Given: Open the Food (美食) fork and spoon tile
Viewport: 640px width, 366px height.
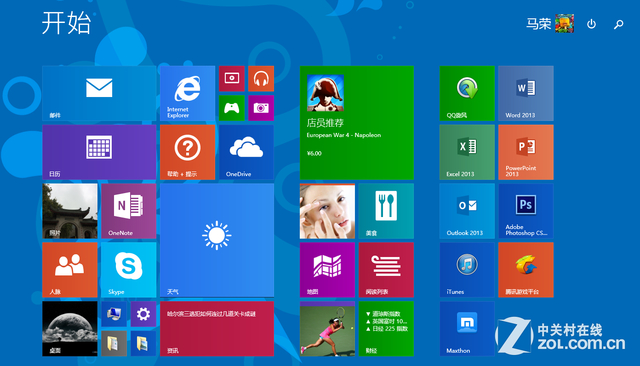Looking at the screenshot, I should (386, 211).
